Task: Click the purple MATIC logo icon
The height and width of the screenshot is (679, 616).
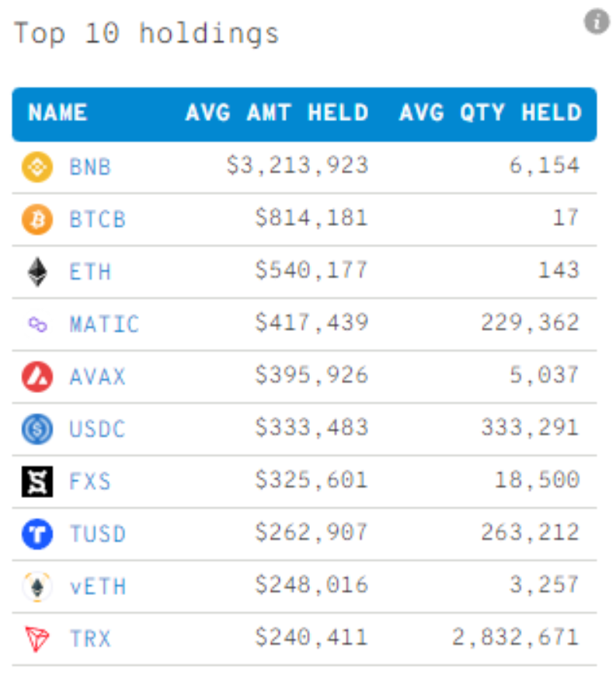Action: coord(37,324)
